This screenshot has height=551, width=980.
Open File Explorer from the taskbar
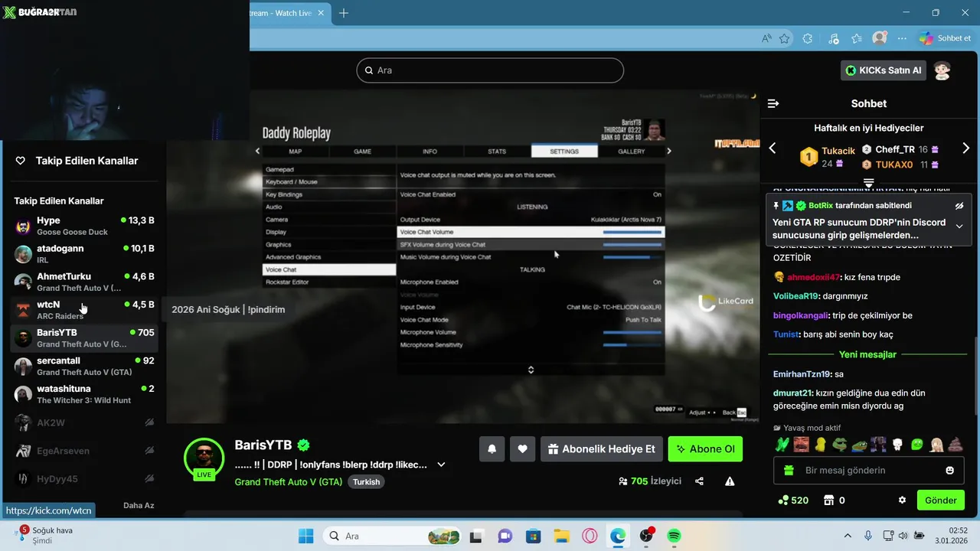click(561, 536)
